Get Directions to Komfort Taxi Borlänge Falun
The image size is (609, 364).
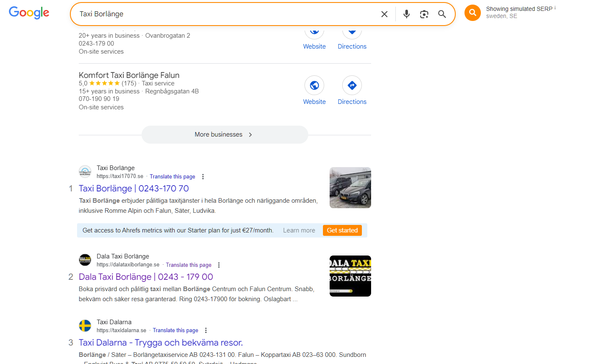[352, 85]
